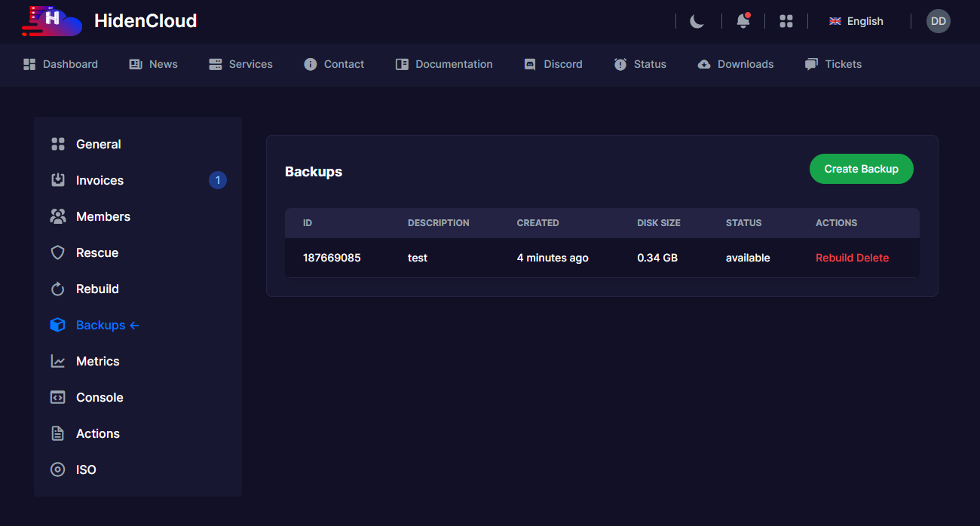The height and width of the screenshot is (526, 980).
Task: Open the DD user avatar menu
Action: [938, 21]
